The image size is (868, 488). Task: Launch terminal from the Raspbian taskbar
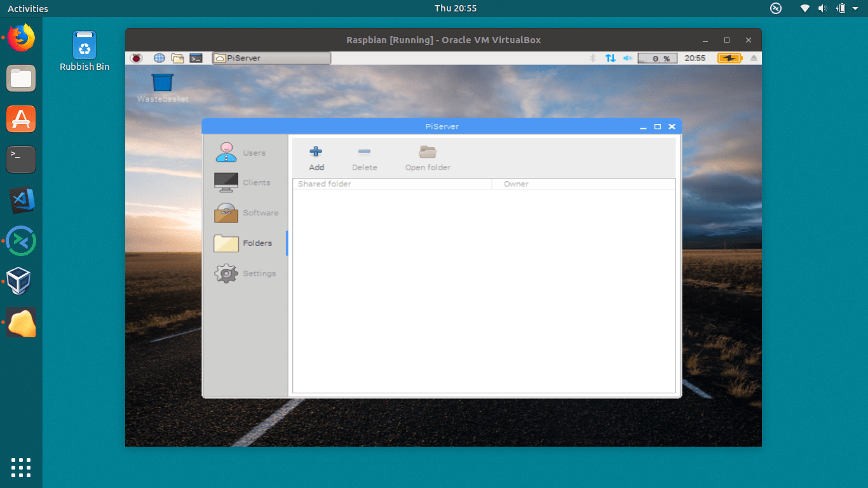[196, 58]
